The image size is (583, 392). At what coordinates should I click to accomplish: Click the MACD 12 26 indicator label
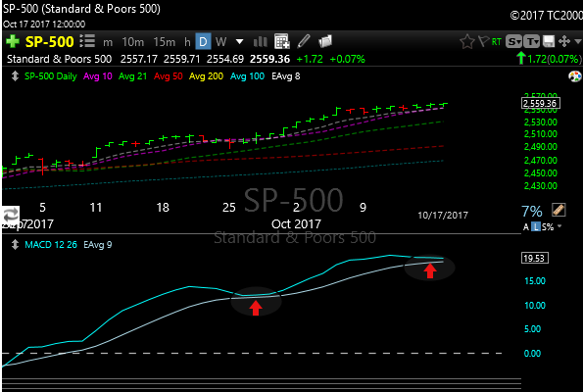pos(51,245)
